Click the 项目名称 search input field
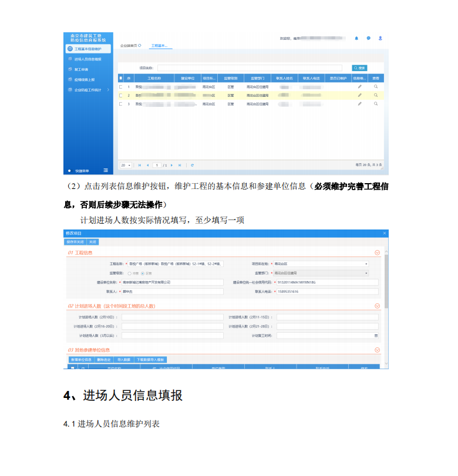The height and width of the screenshot is (476, 458). (x=250, y=68)
